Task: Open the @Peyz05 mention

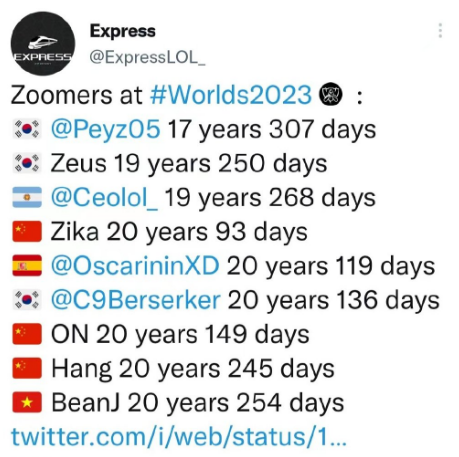Action: point(105,129)
